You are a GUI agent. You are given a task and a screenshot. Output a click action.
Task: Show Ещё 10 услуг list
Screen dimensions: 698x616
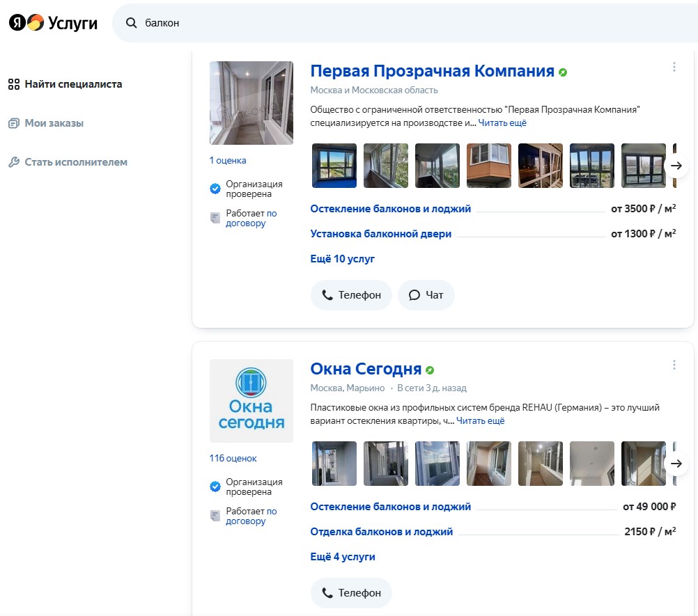coord(342,259)
